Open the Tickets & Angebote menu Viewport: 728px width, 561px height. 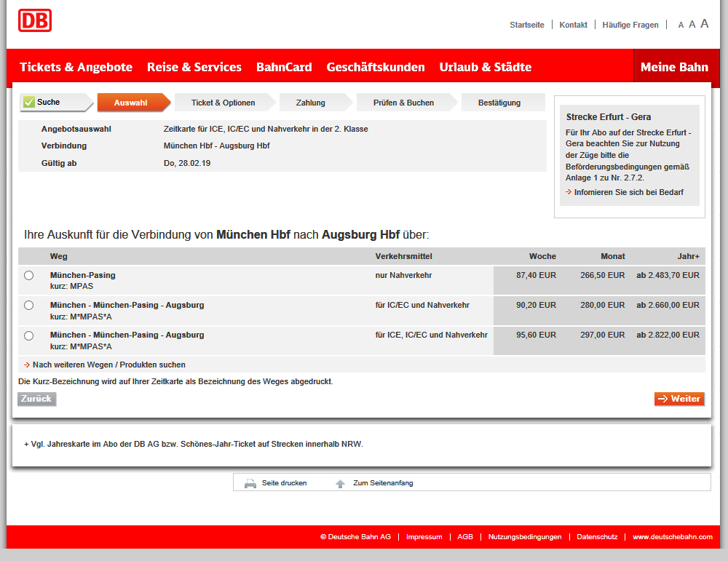(x=76, y=67)
